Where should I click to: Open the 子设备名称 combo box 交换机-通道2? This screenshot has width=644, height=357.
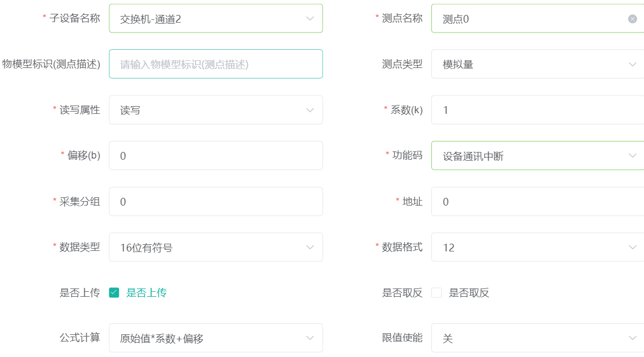[216, 18]
